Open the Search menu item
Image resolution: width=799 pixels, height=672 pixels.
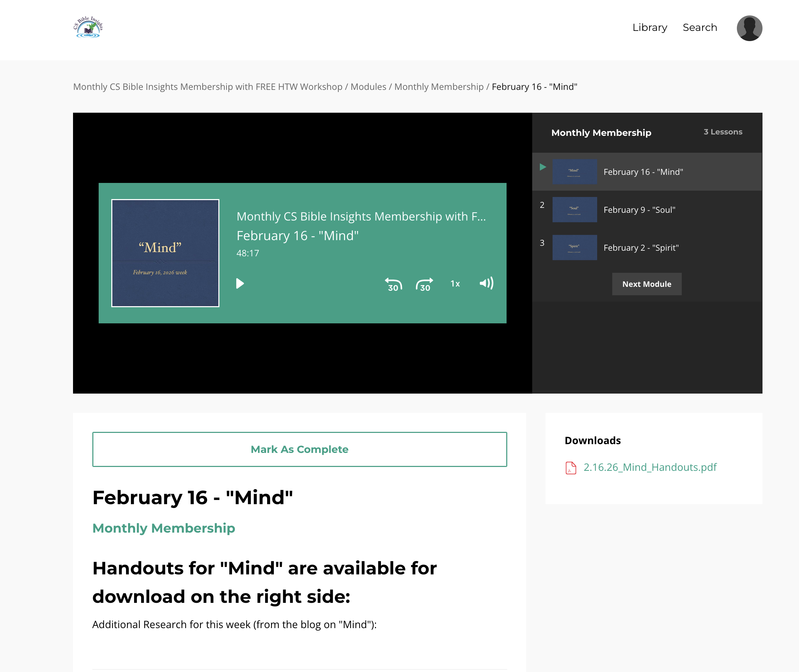pyautogui.click(x=700, y=27)
